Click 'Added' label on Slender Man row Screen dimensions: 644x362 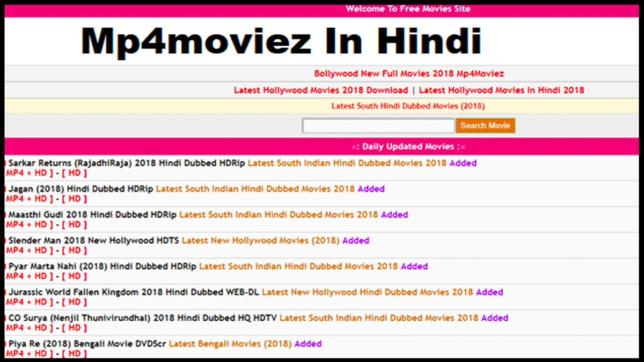click(x=356, y=241)
